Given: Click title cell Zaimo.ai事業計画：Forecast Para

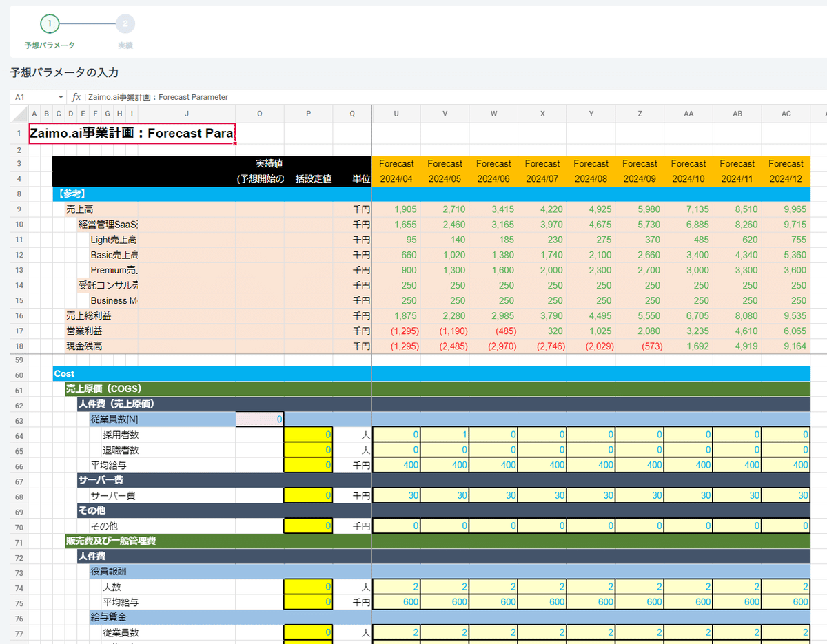Looking at the screenshot, I should click(132, 133).
